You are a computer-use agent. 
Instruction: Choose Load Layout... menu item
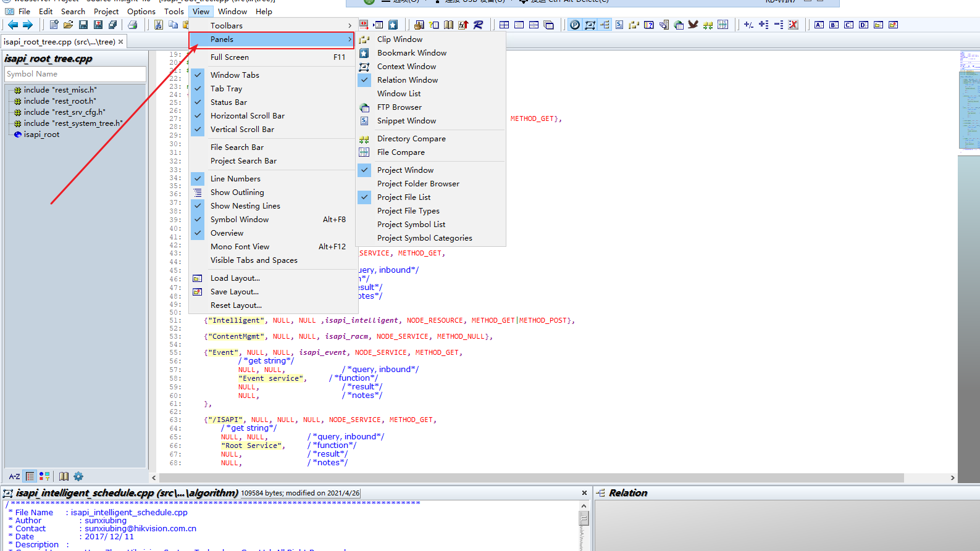tap(272, 278)
